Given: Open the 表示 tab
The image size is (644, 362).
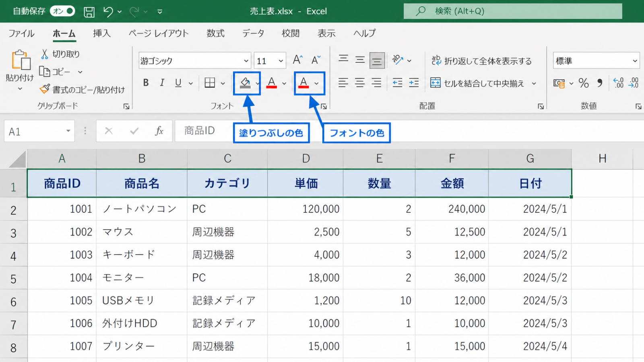Looking at the screenshot, I should (x=326, y=33).
